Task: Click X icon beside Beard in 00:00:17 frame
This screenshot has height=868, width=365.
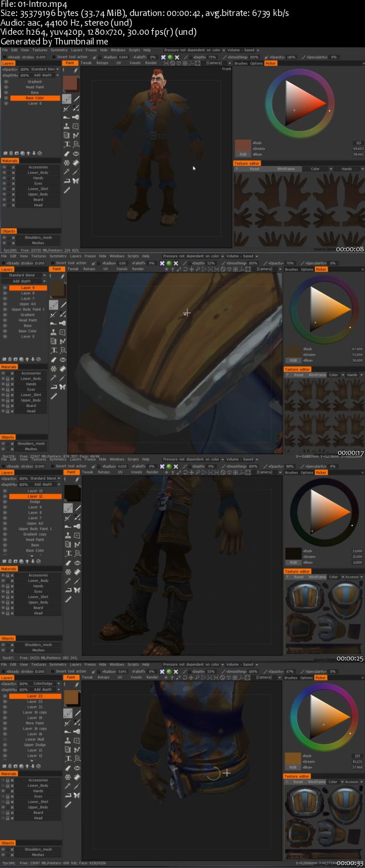Action: point(12,405)
